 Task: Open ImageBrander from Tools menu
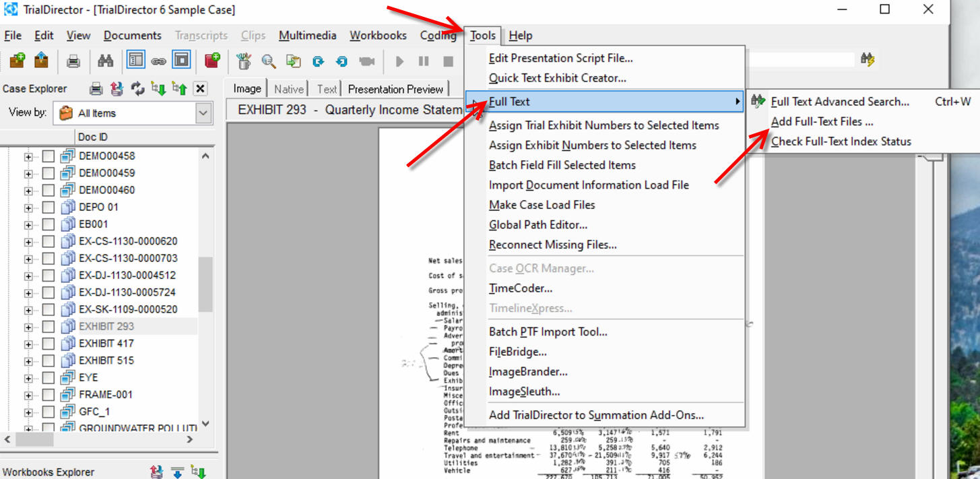click(528, 372)
